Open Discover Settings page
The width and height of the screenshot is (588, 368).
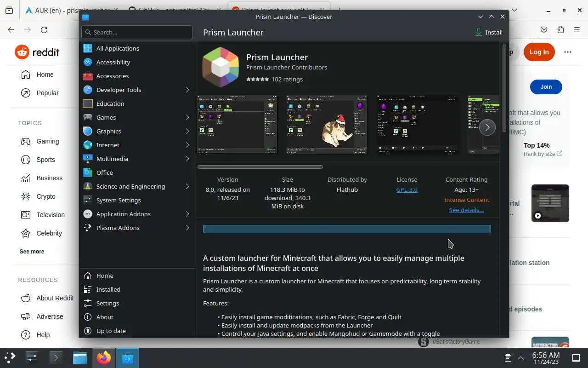pyautogui.click(x=137, y=303)
